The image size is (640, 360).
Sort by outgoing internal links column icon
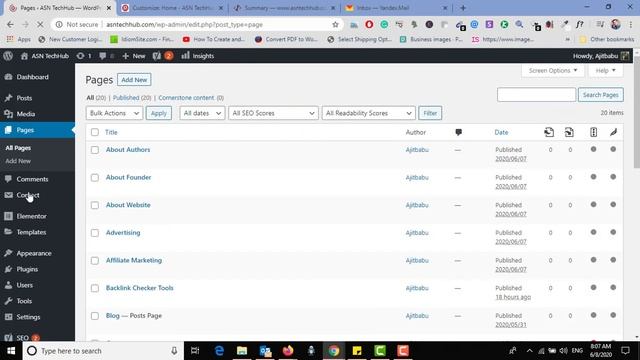549,132
